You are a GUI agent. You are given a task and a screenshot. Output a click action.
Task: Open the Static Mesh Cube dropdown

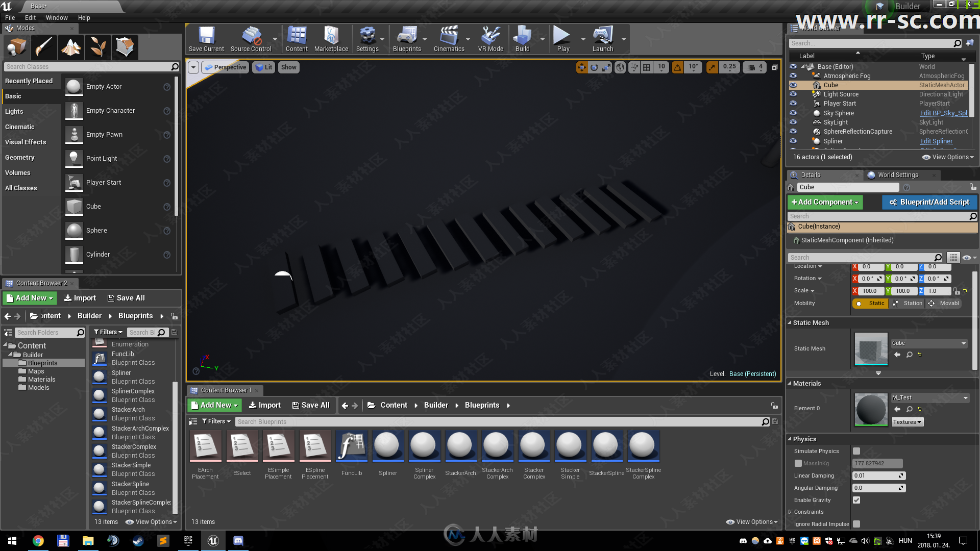click(929, 343)
